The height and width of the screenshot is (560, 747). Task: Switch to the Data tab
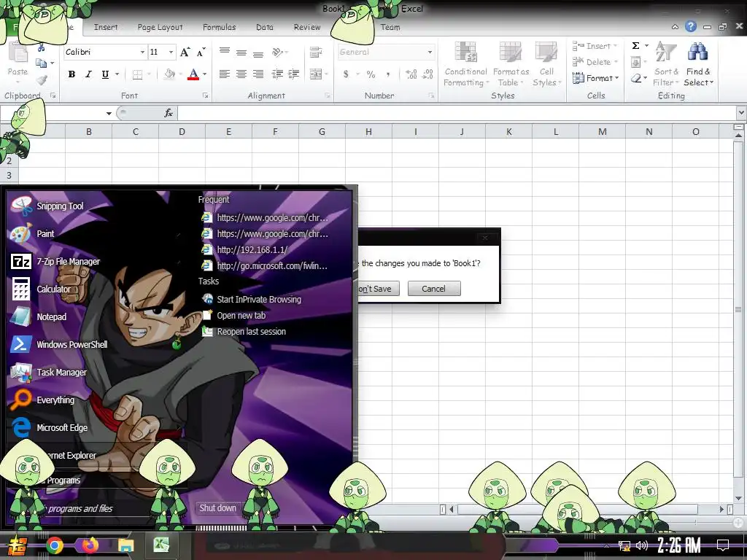click(x=264, y=27)
